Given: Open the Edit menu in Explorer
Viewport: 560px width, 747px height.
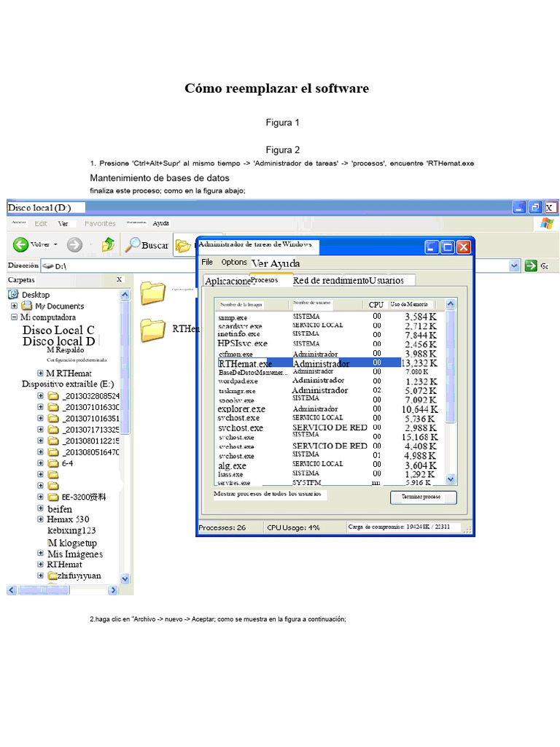Looking at the screenshot, I should [41, 223].
